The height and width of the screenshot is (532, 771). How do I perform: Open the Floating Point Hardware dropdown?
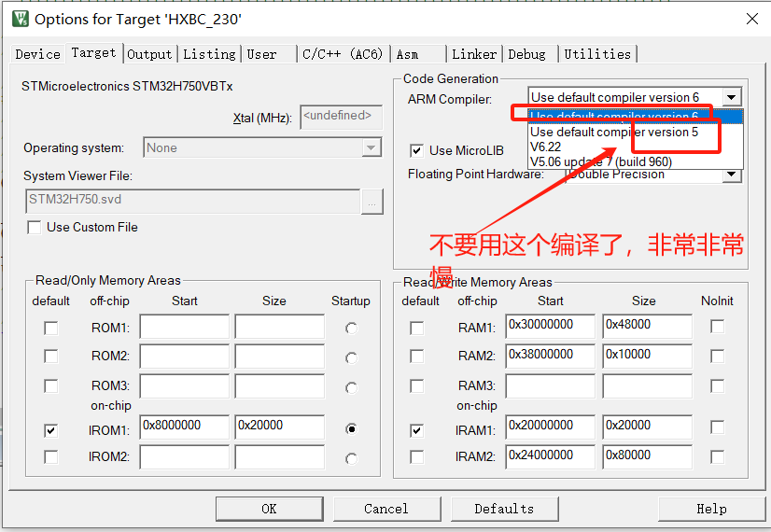coord(732,175)
